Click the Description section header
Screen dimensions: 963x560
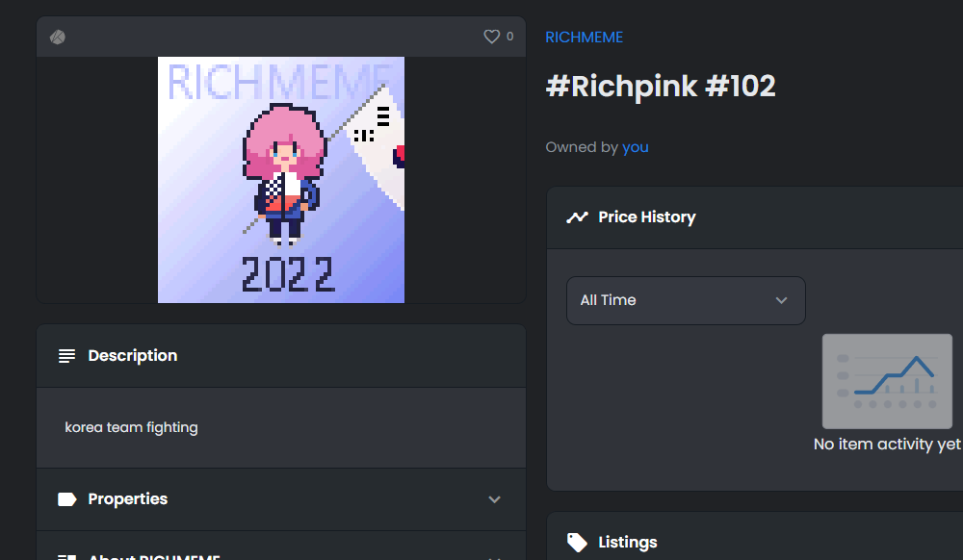pos(281,356)
